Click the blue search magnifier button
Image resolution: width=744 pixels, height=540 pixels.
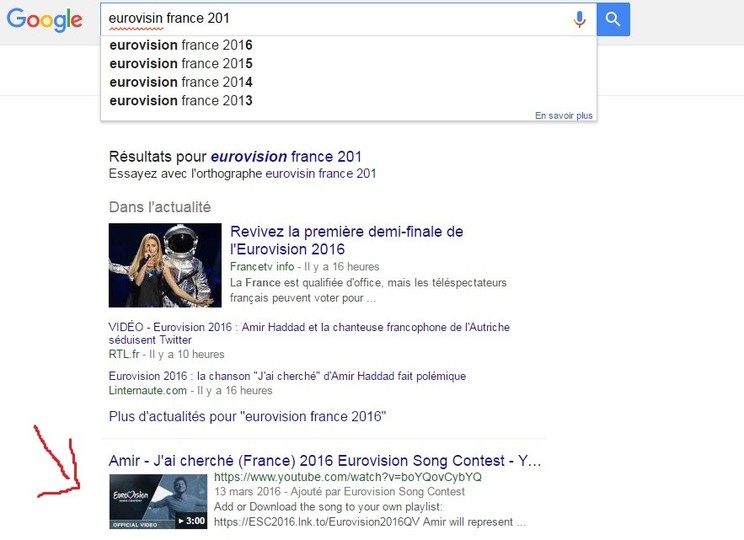pos(613,19)
